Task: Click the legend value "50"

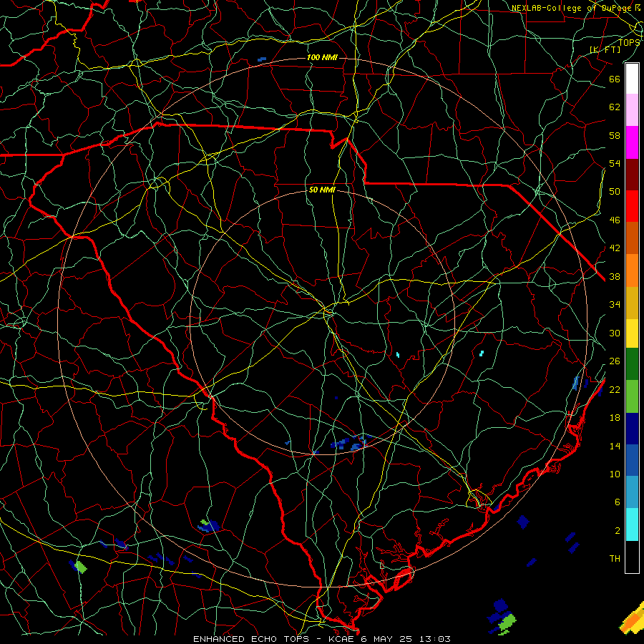Action: pos(615,191)
